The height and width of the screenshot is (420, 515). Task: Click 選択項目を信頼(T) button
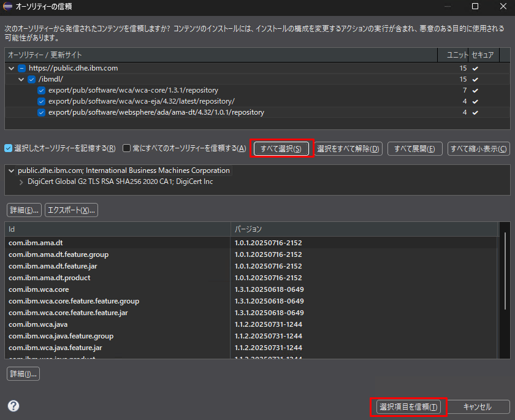coord(408,407)
